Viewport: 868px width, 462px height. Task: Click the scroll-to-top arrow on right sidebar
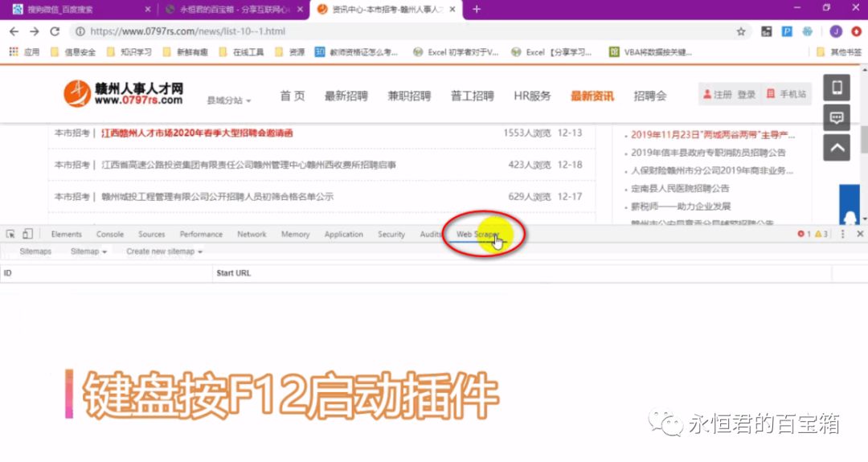click(x=837, y=147)
